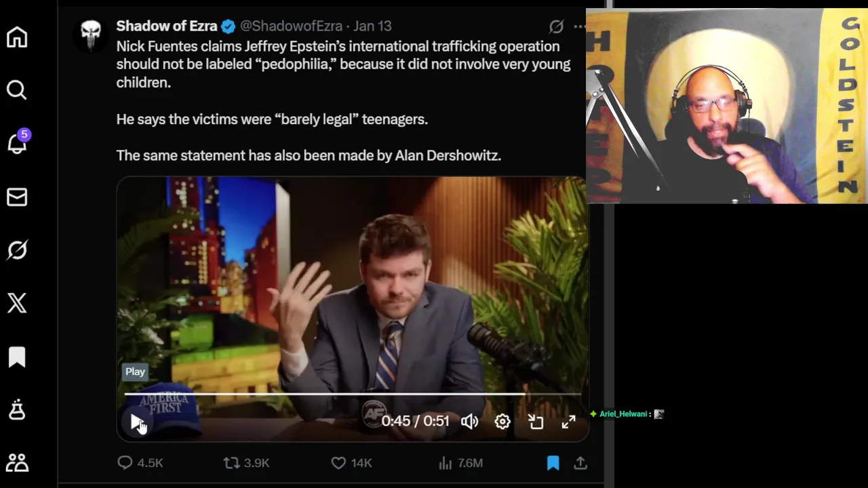Switch the video to full screen
The image size is (868, 488).
[568, 422]
